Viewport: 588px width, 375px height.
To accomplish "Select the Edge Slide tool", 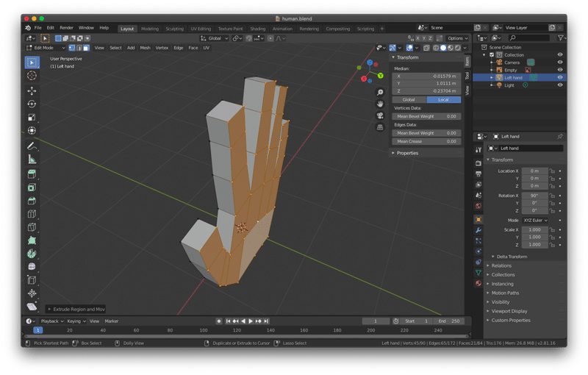I will [32, 279].
